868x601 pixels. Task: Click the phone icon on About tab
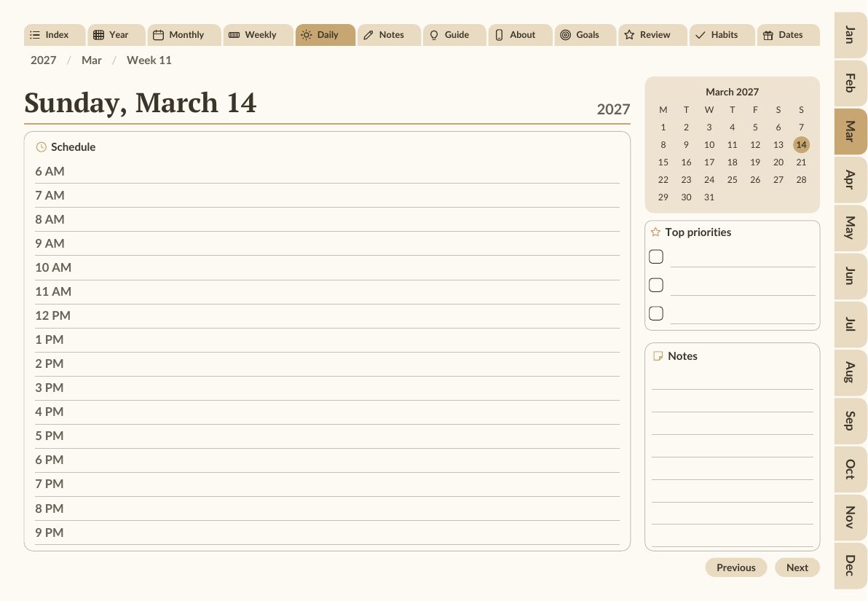[x=499, y=35]
